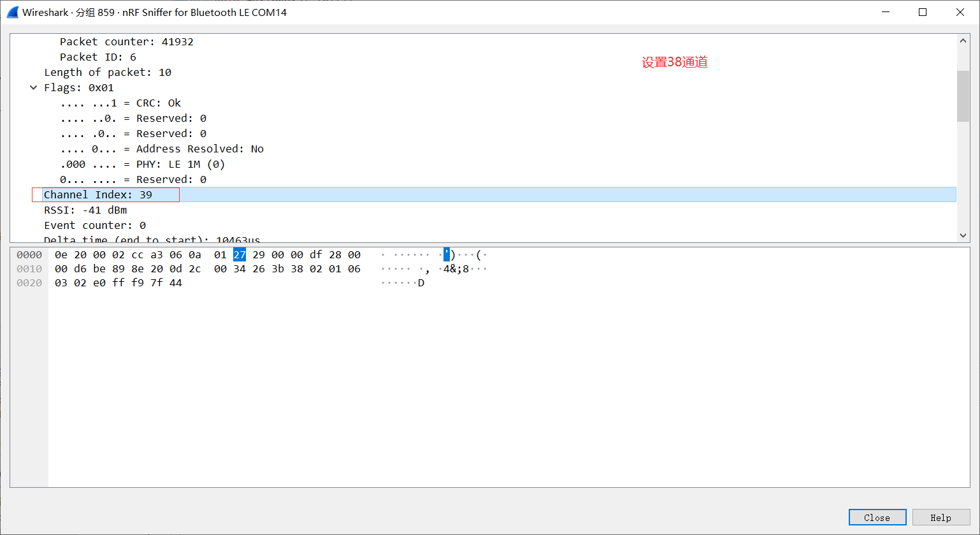Screen dimensions: 980x535
Task: Click the details pane scrollbar thumb
Action: (x=963, y=96)
